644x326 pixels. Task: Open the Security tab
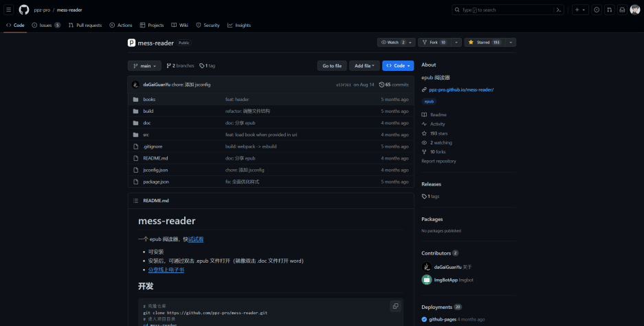[x=208, y=25]
